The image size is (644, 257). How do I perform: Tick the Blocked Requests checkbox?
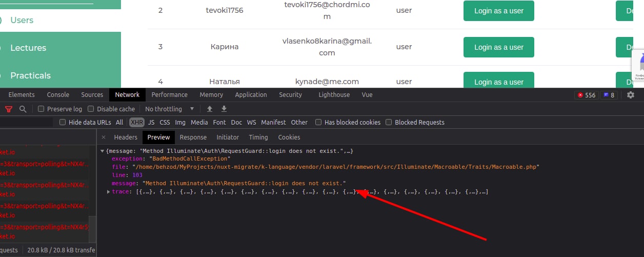(389, 122)
